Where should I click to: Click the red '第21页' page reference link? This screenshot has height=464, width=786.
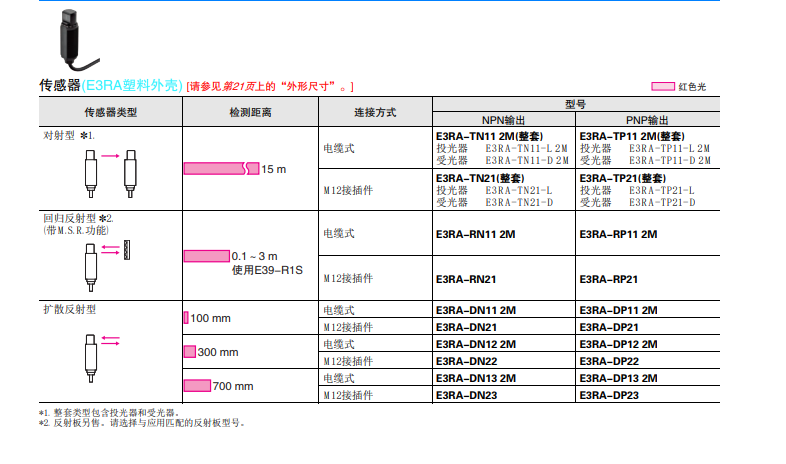[x=239, y=87]
